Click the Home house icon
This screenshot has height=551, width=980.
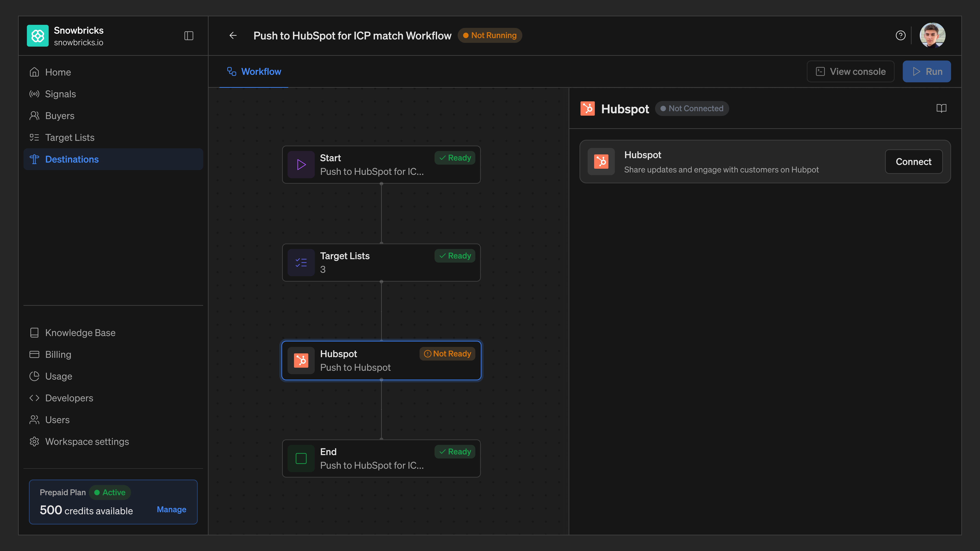click(34, 72)
